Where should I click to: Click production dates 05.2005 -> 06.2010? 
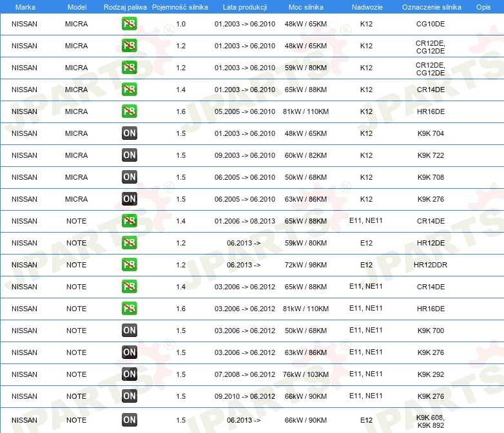pyautogui.click(x=245, y=111)
